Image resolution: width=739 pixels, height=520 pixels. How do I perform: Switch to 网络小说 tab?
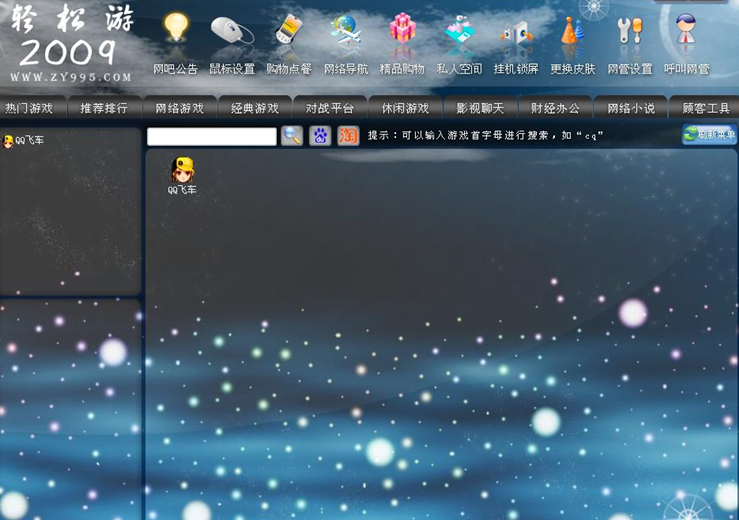[x=631, y=108]
